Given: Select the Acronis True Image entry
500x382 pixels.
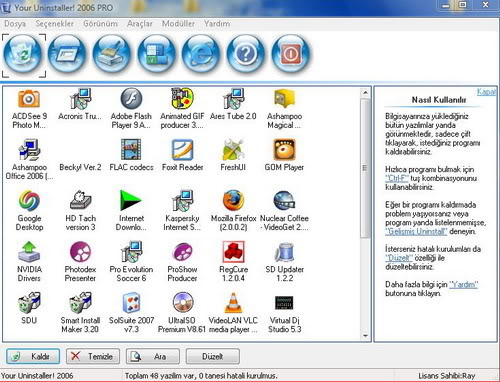Looking at the screenshot, I should pyautogui.click(x=80, y=99).
